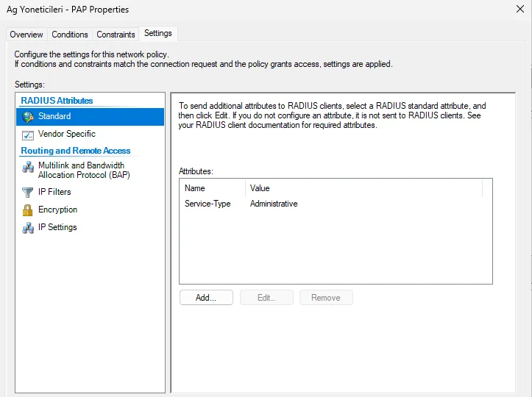Click the Administrative value cell
This screenshot has width=532, height=397.
point(274,204)
